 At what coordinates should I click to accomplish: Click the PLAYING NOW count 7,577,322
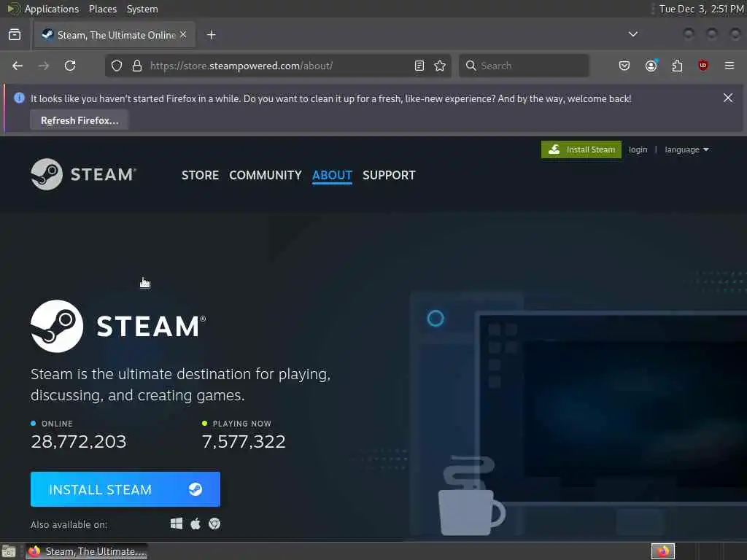(x=244, y=441)
